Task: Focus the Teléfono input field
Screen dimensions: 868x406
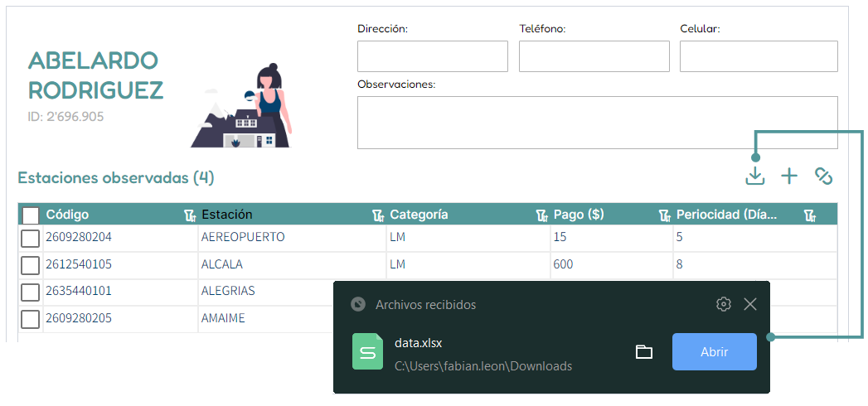Action: (594, 56)
